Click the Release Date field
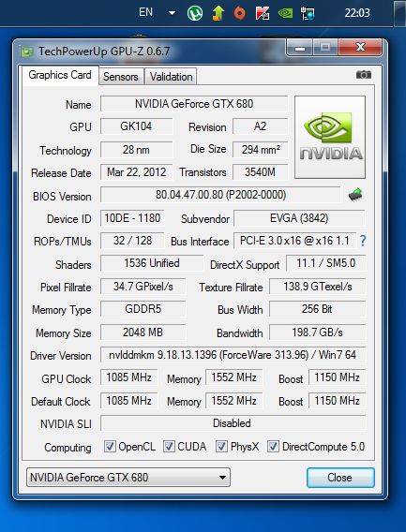This screenshot has width=406, height=532. [x=136, y=172]
